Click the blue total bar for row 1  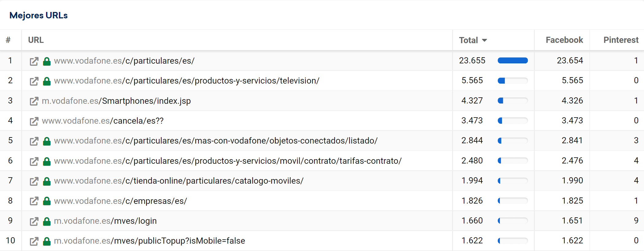512,61
